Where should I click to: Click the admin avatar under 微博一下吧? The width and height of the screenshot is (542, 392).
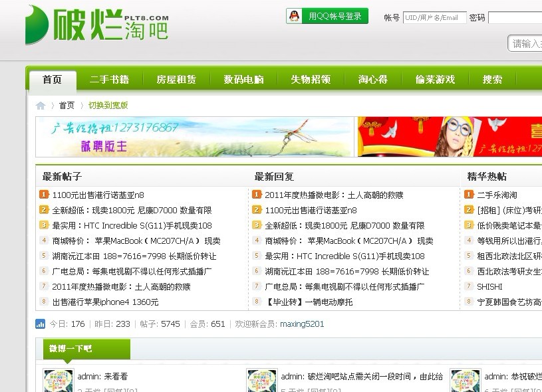pos(58,380)
